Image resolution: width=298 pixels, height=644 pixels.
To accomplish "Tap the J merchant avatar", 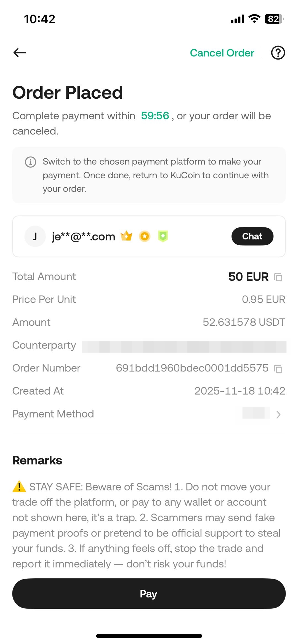I will pyautogui.click(x=35, y=236).
